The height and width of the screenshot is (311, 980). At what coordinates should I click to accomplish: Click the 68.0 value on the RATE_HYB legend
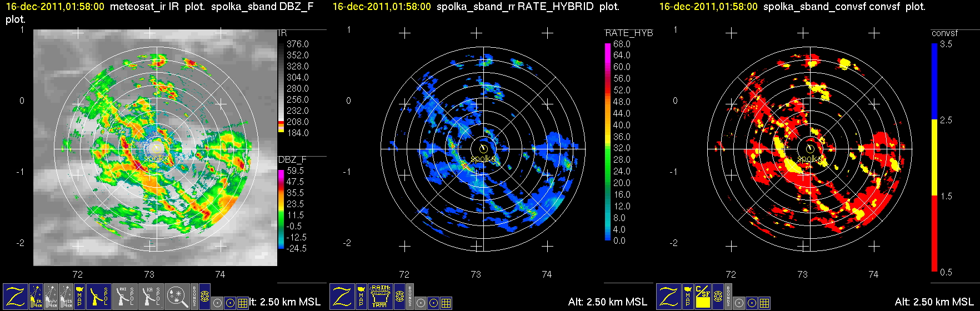pos(622,44)
